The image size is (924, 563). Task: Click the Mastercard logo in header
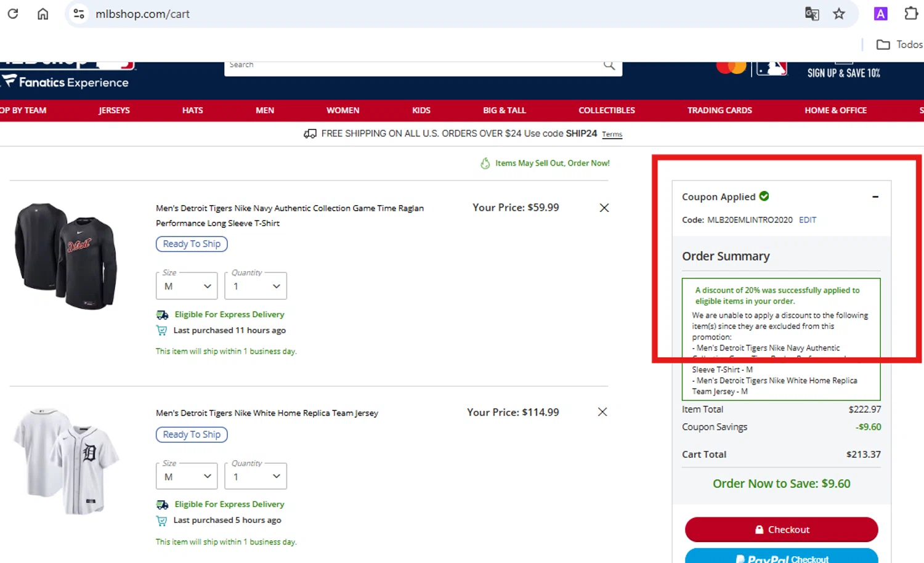click(x=731, y=67)
